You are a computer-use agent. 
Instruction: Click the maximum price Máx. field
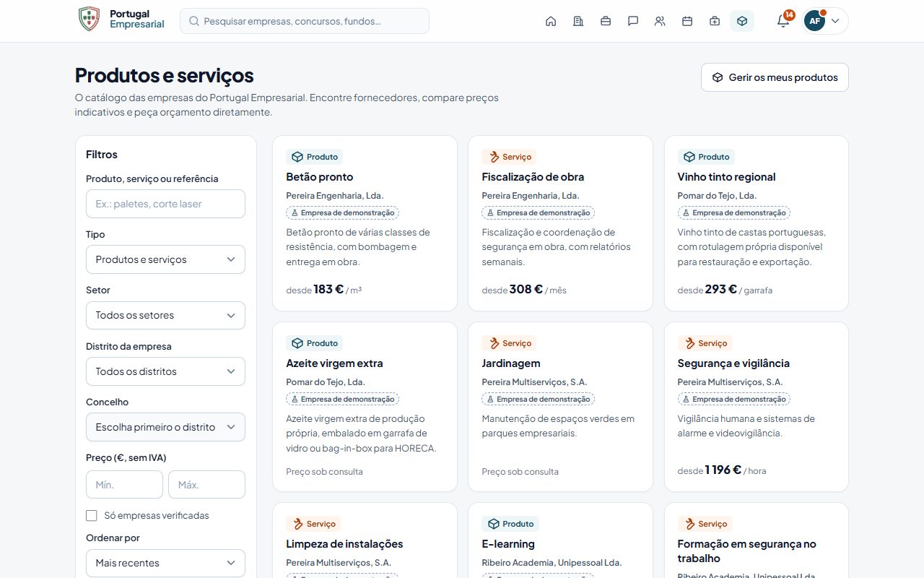tap(206, 485)
